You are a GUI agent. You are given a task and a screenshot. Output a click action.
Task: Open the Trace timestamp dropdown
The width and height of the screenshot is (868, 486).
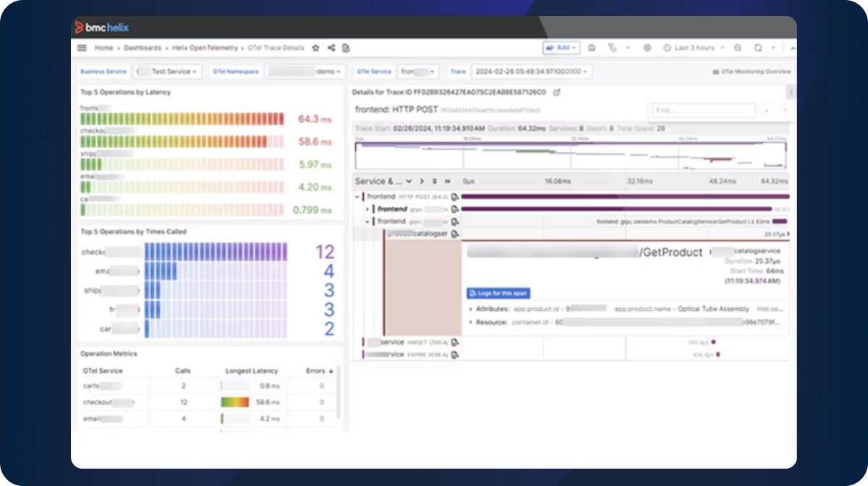pos(531,72)
